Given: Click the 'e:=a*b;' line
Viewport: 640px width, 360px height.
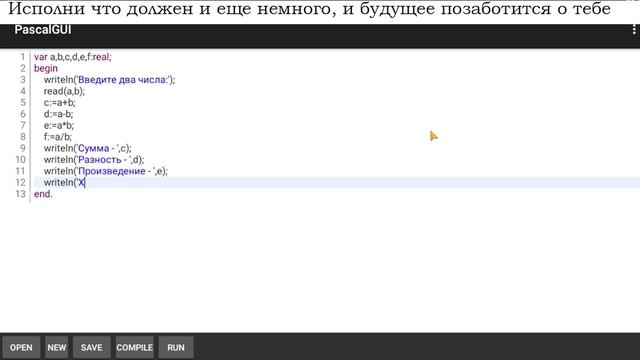Looking at the screenshot, I should (x=59, y=125).
